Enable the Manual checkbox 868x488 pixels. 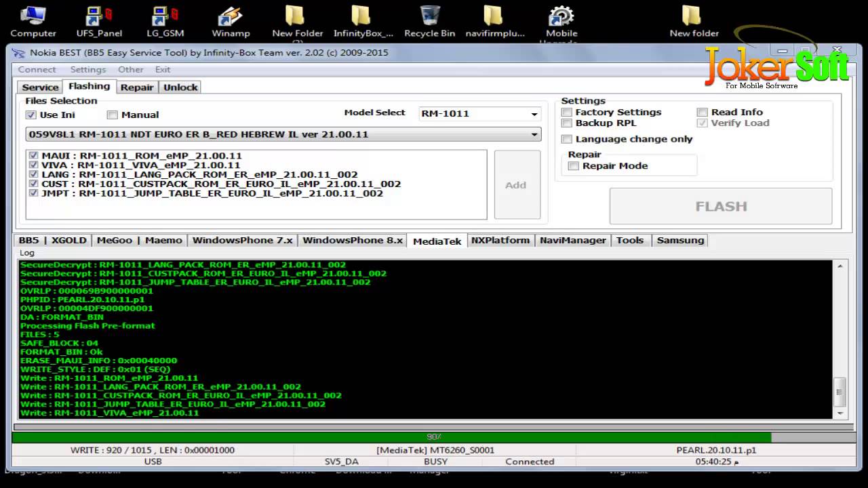(x=113, y=115)
